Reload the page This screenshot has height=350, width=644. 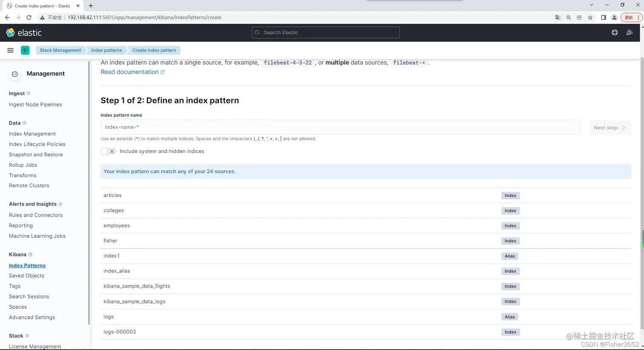(29, 17)
